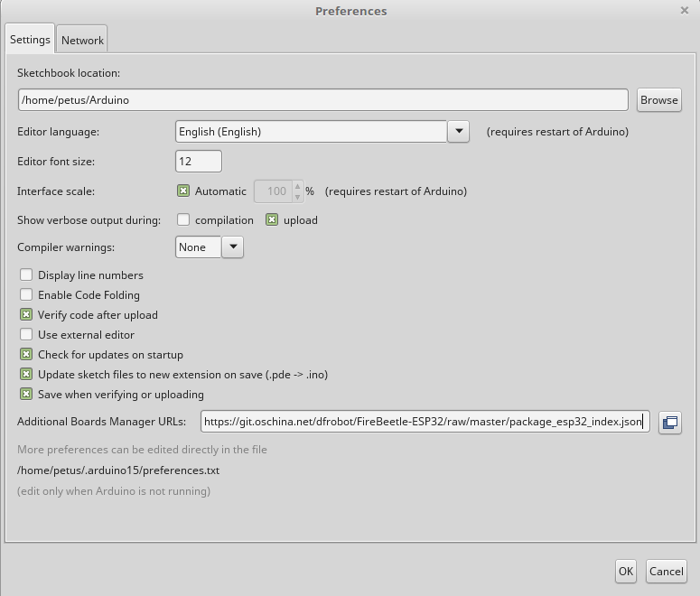Click restart note beside Interface scale
The height and width of the screenshot is (596, 700).
(x=396, y=191)
